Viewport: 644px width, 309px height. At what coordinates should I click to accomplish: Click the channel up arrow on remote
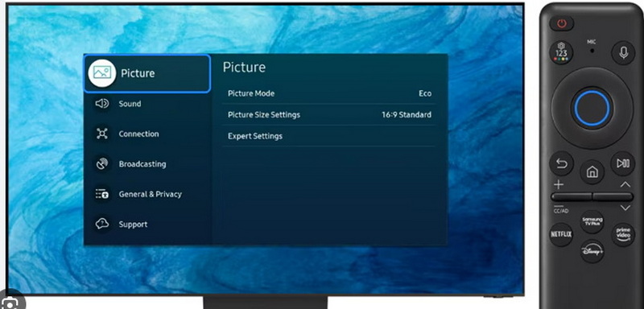coord(625,184)
